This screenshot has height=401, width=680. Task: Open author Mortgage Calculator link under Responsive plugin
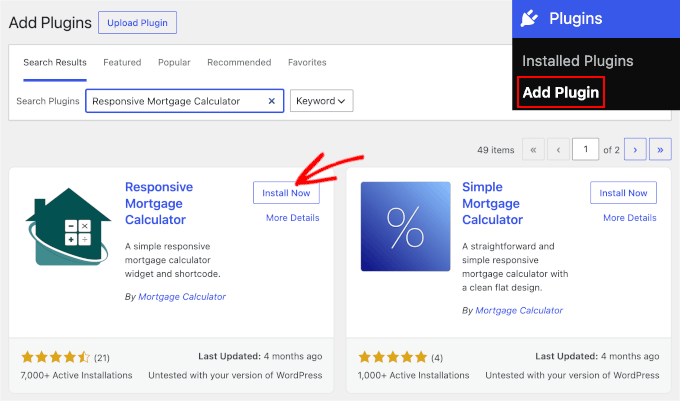(x=182, y=297)
